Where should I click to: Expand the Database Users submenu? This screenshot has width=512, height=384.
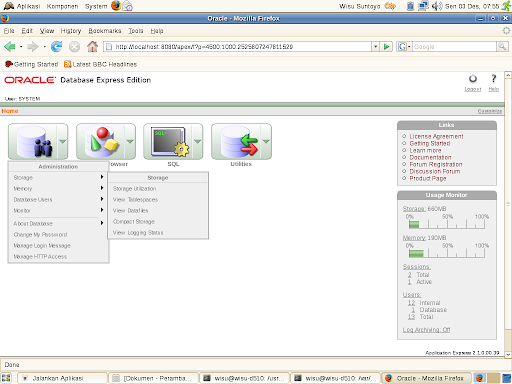(58, 199)
